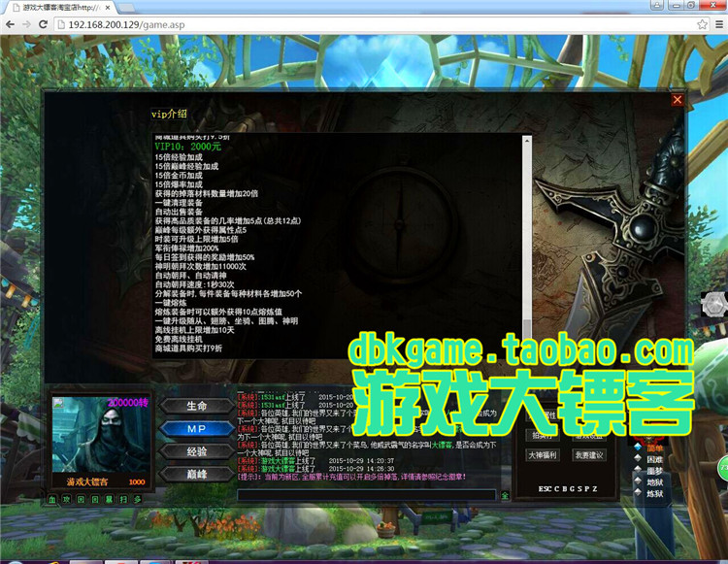
Task: Go back in the browser
Action: pyautogui.click(x=10, y=24)
